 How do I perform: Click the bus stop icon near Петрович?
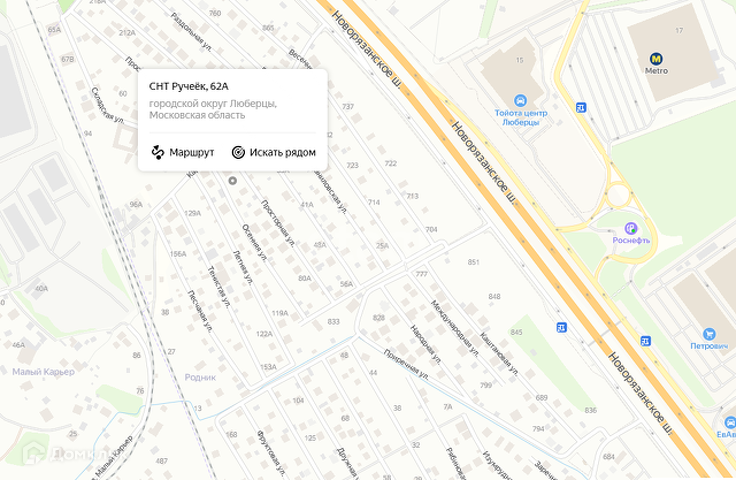click(646, 341)
